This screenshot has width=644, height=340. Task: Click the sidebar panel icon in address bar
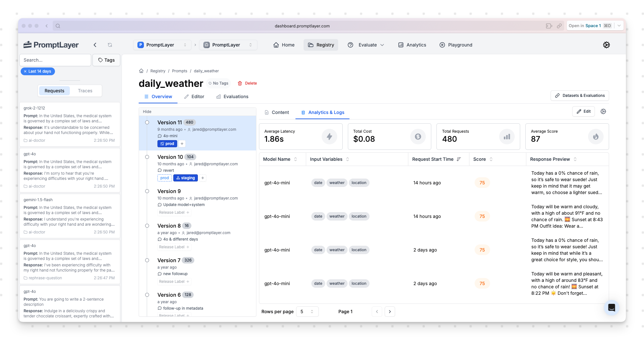(549, 26)
